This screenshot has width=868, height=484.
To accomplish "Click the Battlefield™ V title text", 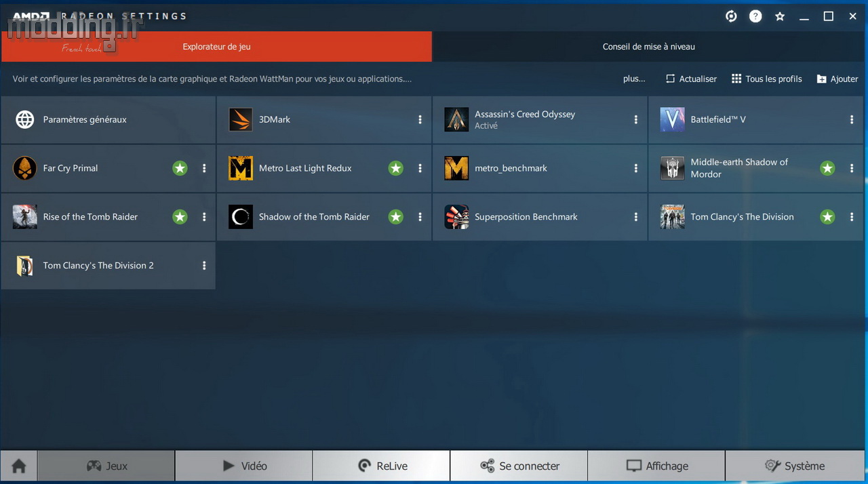I will [718, 119].
